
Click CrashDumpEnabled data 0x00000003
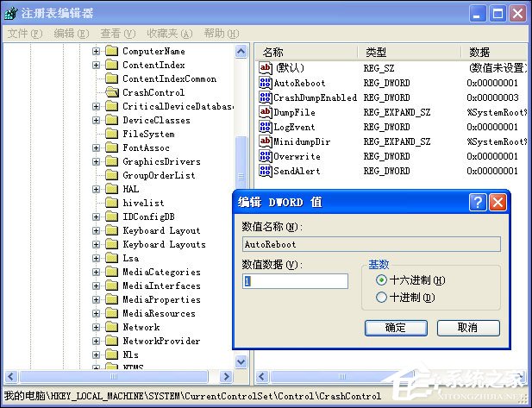(492, 97)
